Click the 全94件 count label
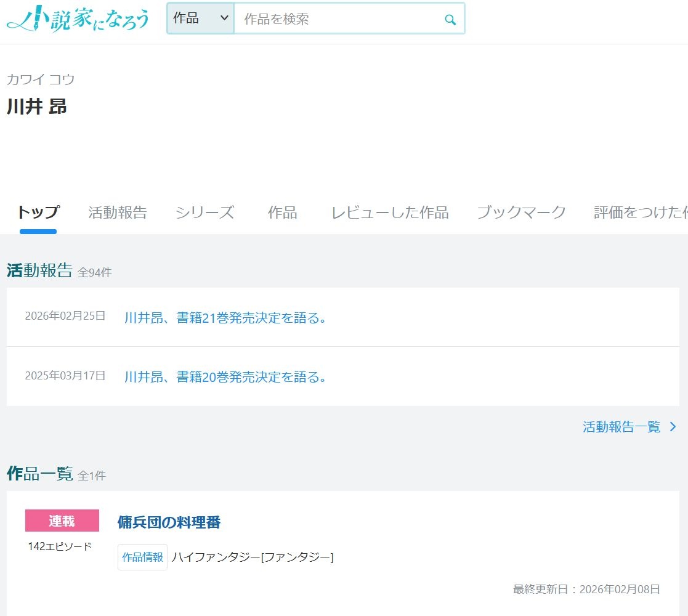The width and height of the screenshot is (688, 616). point(95,272)
